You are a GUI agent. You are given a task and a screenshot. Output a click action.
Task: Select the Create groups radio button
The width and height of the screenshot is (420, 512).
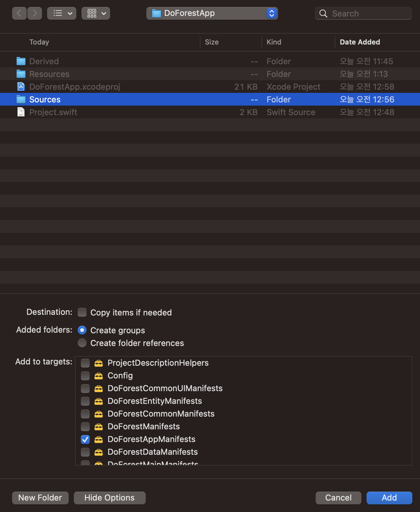(82, 330)
